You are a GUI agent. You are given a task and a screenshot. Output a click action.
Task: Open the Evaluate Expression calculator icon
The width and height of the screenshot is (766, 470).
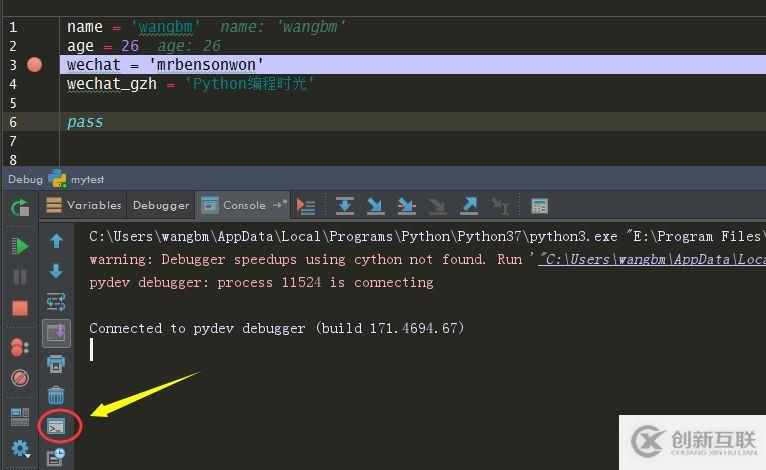click(x=539, y=206)
